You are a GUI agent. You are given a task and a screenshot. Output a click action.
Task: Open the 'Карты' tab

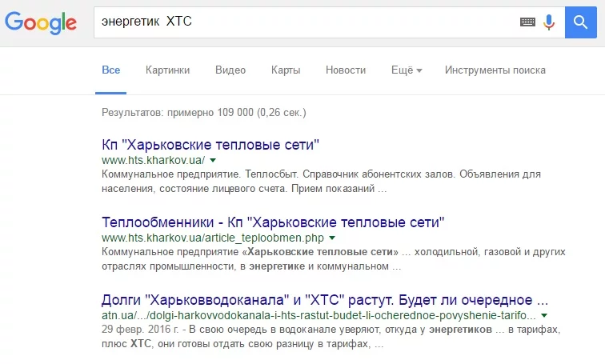(286, 70)
